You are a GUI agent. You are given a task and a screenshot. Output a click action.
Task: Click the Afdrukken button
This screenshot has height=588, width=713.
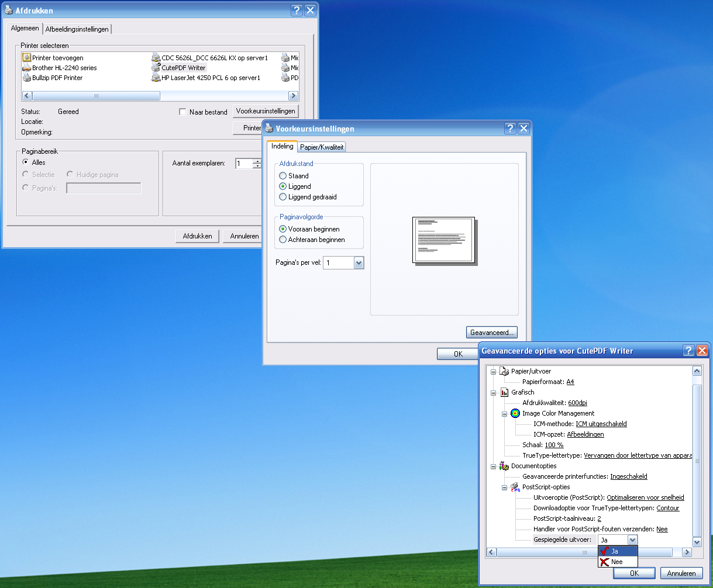(x=197, y=236)
